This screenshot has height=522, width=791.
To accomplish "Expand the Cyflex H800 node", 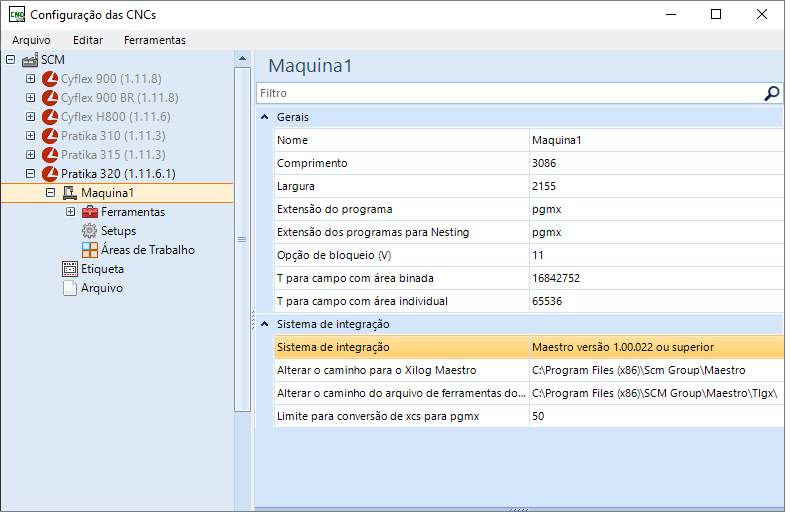I will pyautogui.click(x=31, y=117).
